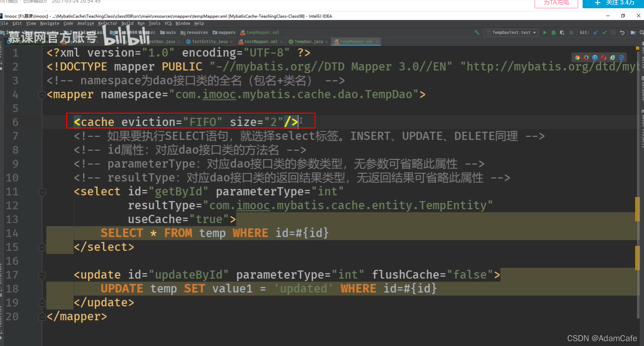This screenshot has width=644, height=346.
Task: Click the updateById id value
Action: [x=189, y=275]
